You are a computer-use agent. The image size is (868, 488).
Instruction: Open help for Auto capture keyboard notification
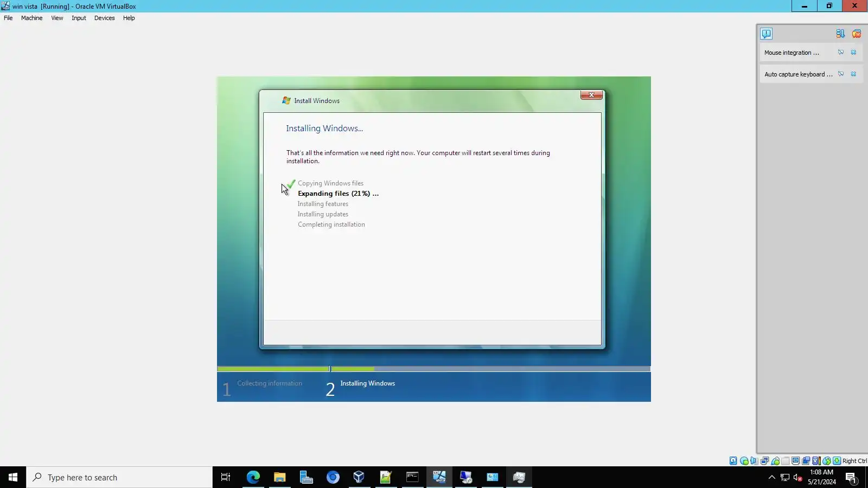(841, 74)
